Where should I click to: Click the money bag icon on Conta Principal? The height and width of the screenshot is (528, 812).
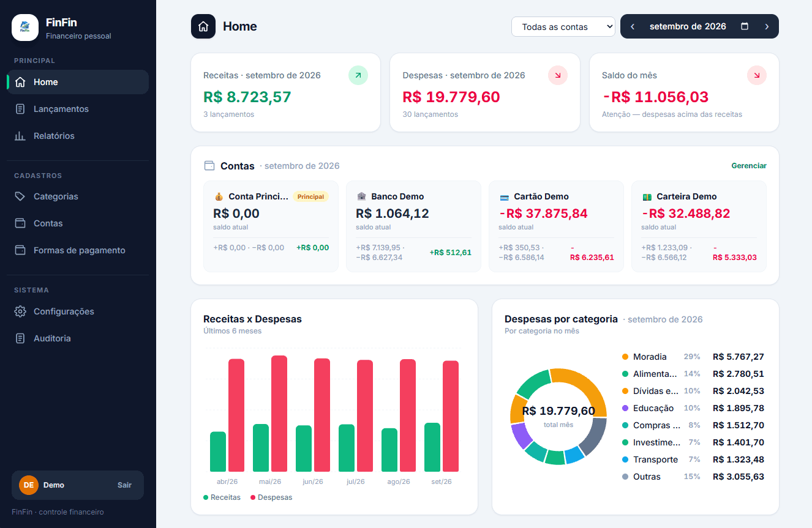tap(219, 197)
